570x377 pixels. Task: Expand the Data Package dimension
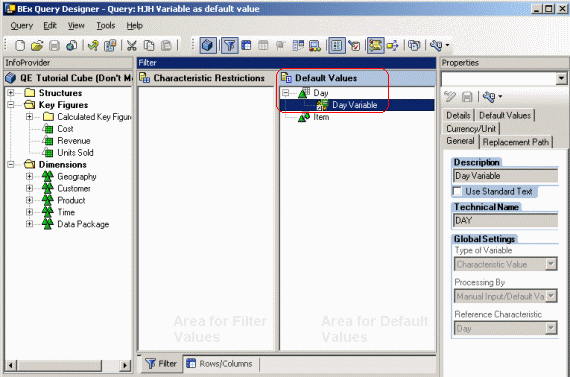click(29, 224)
